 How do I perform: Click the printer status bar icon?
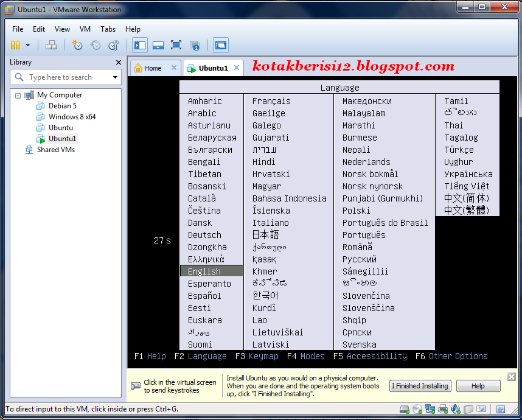[x=443, y=409]
